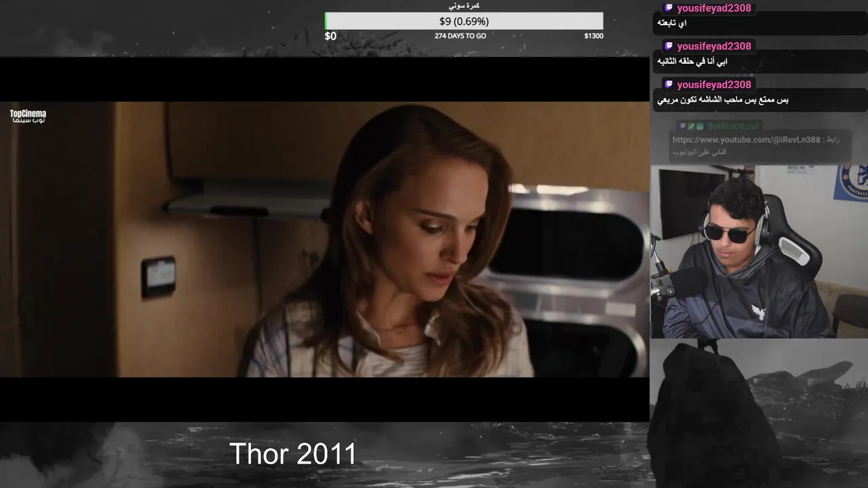Click the Twitch badge beside message "اي تابعته"
Screen dimensions: 868x488
[669, 8]
